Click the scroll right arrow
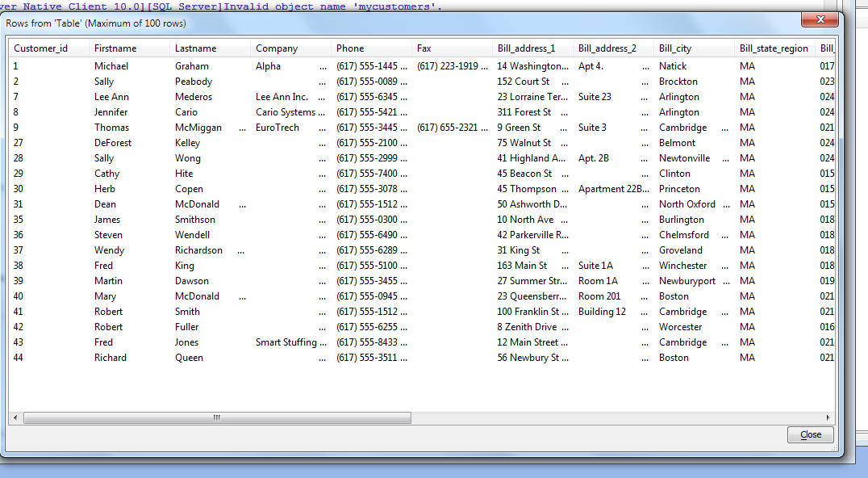The image size is (868, 478). [828, 417]
